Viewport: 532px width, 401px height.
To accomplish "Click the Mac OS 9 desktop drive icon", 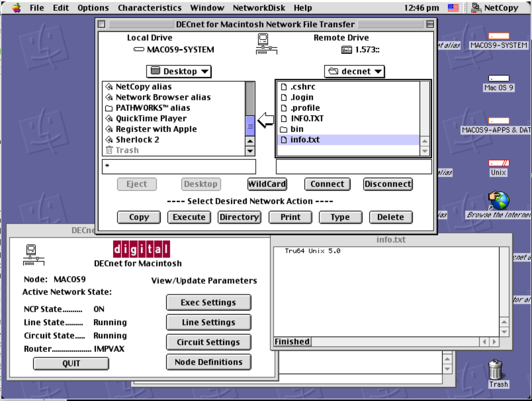I will coord(499,78).
